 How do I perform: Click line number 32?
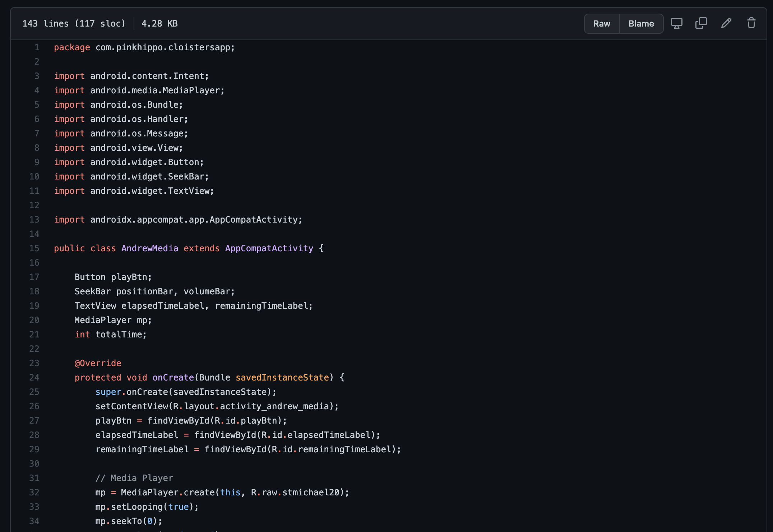click(x=34, y=493)
